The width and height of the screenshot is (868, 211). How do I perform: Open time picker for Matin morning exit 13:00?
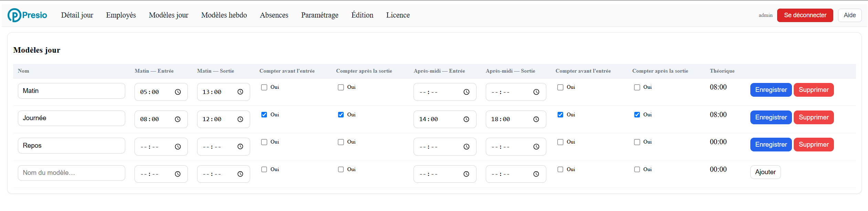240,92
